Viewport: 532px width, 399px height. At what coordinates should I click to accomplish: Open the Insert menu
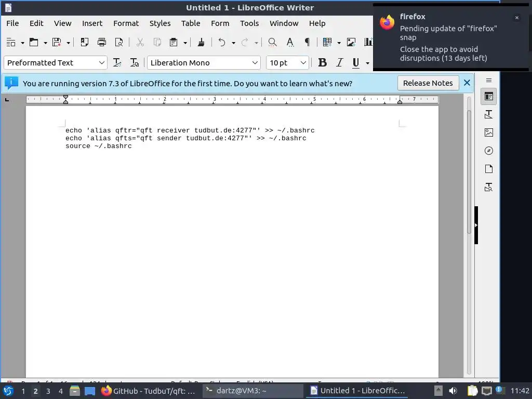pos(92,23)
